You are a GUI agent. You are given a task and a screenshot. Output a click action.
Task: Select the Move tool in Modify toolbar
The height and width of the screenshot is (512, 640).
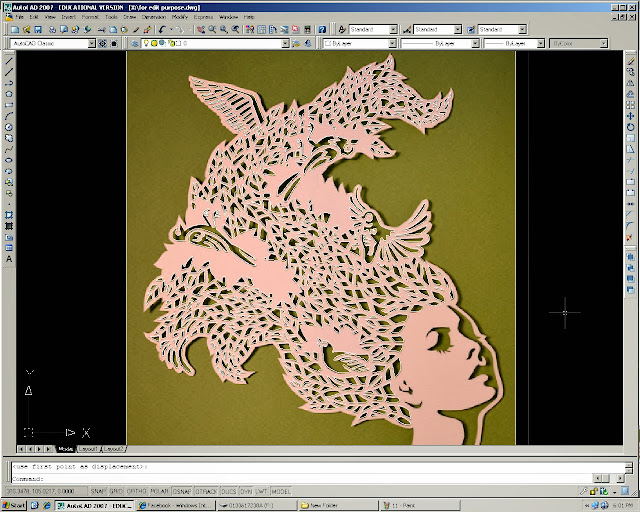click(x=631, y=116)
